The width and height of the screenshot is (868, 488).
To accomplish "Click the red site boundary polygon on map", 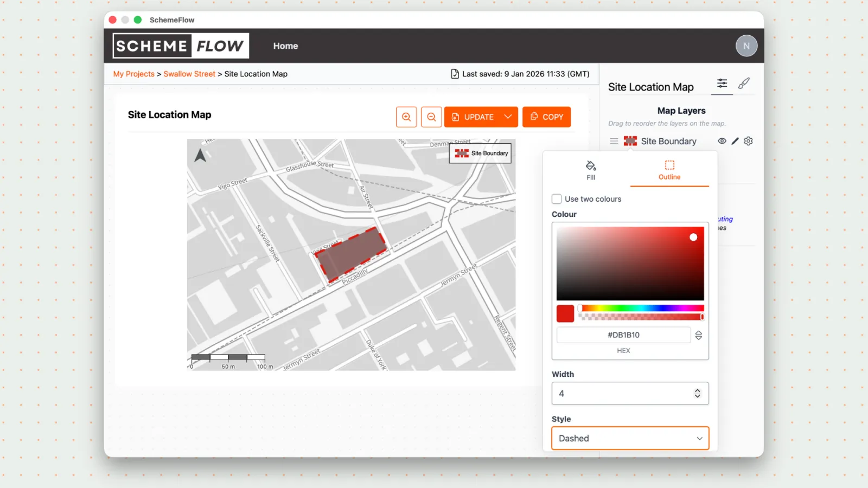I will pos(351,254).
